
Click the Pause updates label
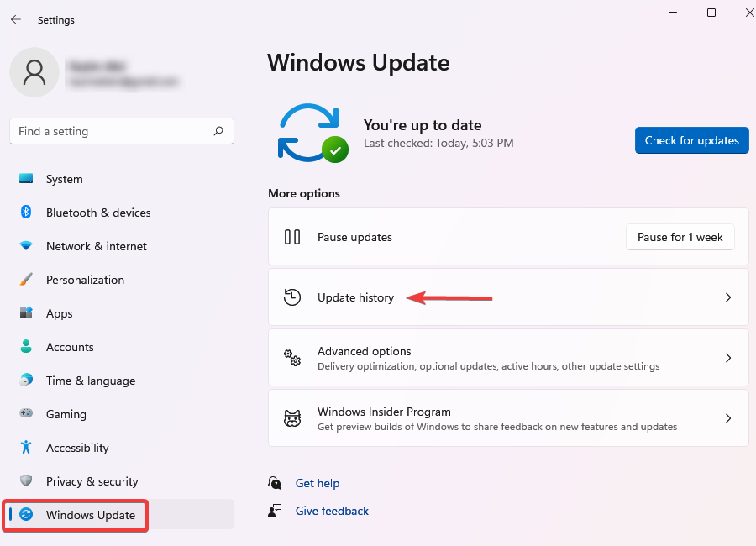click(x=354, y=237)
